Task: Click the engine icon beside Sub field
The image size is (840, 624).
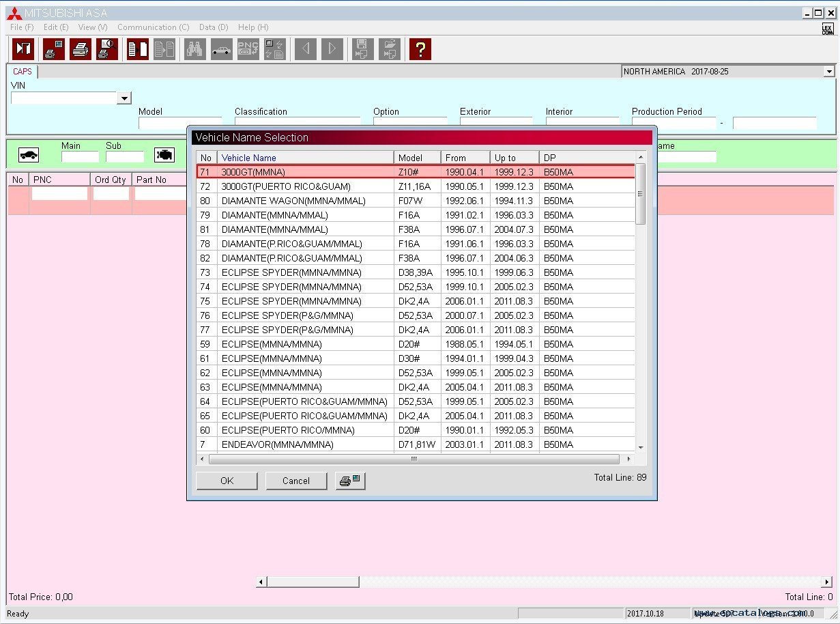Action: pyautogui.click(x=164, y=155)
